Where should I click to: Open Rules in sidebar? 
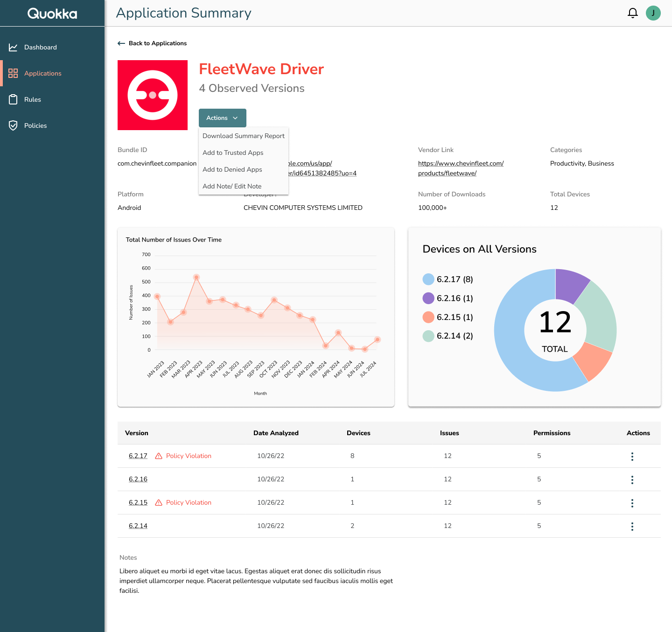point(52,99)
